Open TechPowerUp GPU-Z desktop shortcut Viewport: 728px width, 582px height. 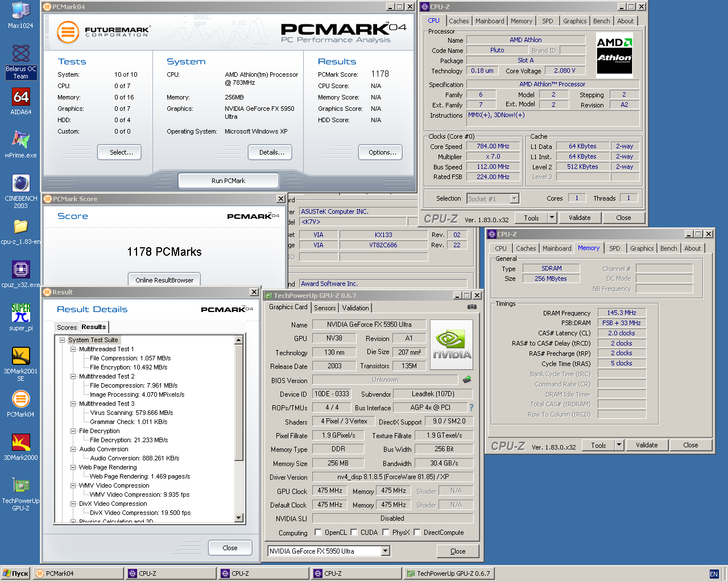[20, 494]
